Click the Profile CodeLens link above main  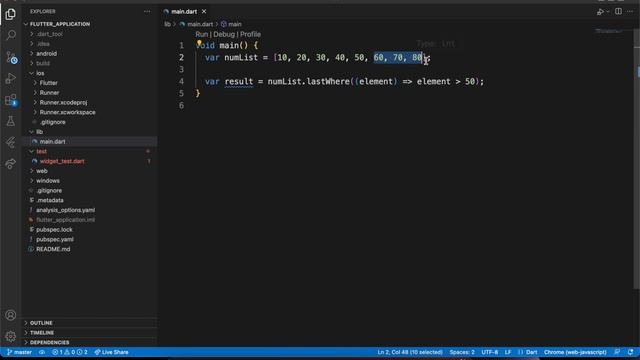click(250, 34)
